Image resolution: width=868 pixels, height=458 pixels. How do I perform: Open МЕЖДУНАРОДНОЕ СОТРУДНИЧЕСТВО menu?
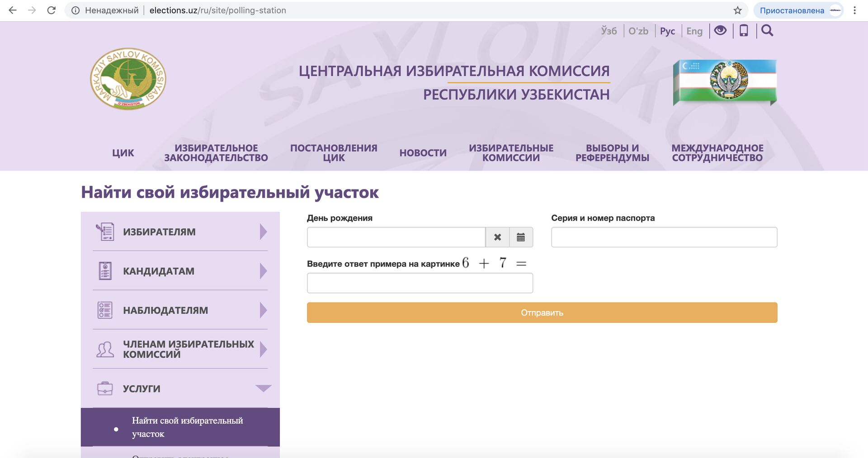point(717,153)
